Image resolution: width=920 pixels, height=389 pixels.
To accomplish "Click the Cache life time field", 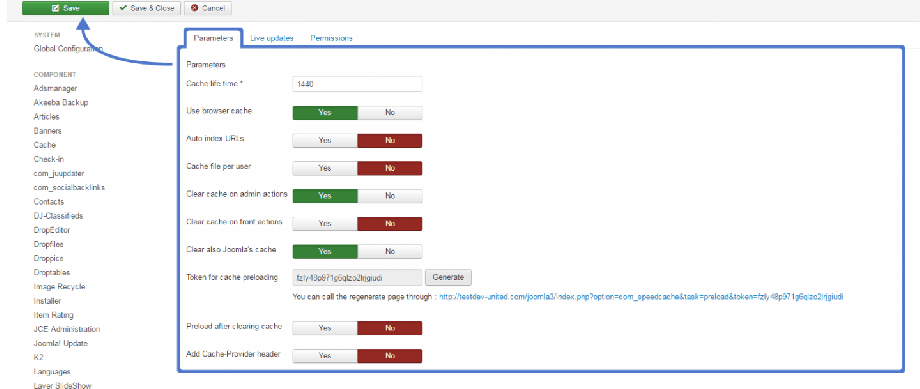I will coord(357,84).
